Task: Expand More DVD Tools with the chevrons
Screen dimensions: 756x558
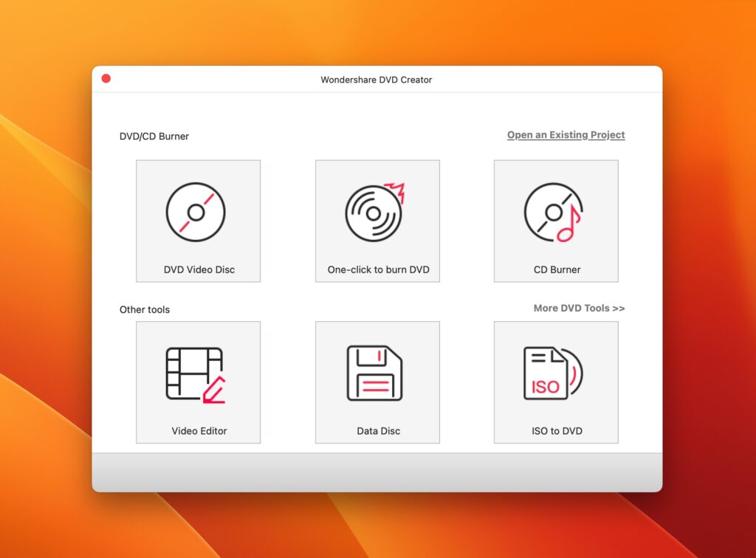Action: click(620, 308)
